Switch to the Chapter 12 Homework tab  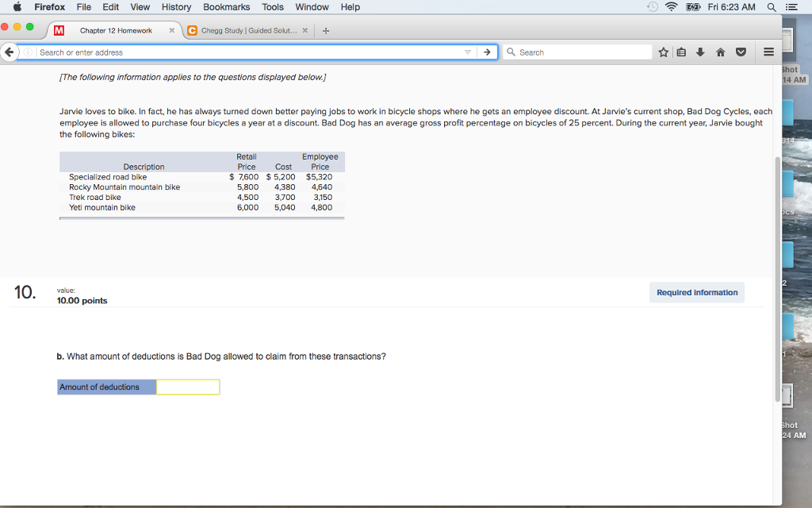pos(116,31)
